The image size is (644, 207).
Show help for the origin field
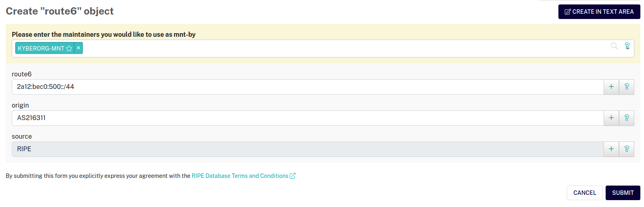627,118
